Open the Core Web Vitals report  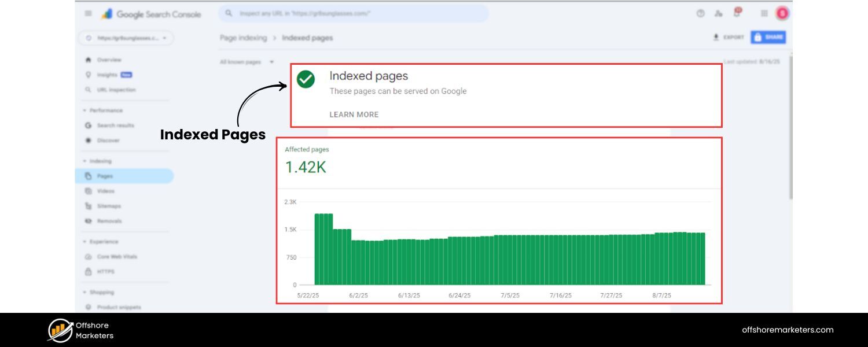tap(117, 256)
